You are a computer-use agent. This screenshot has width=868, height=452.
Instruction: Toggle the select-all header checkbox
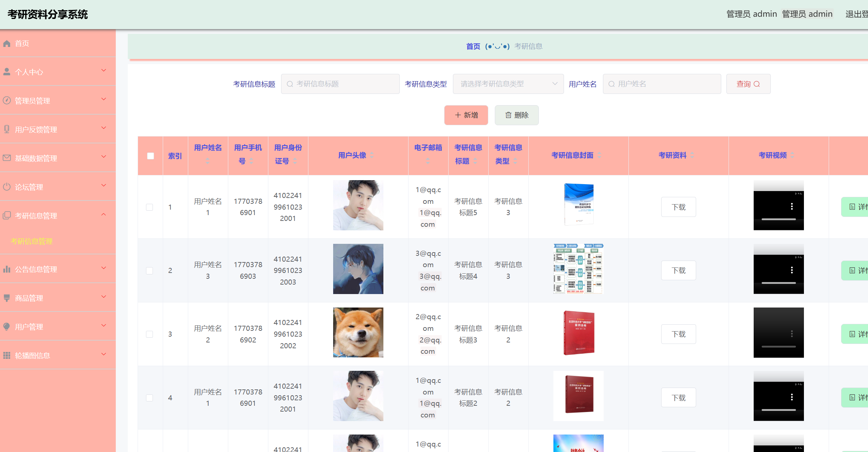tap(150, 156)
